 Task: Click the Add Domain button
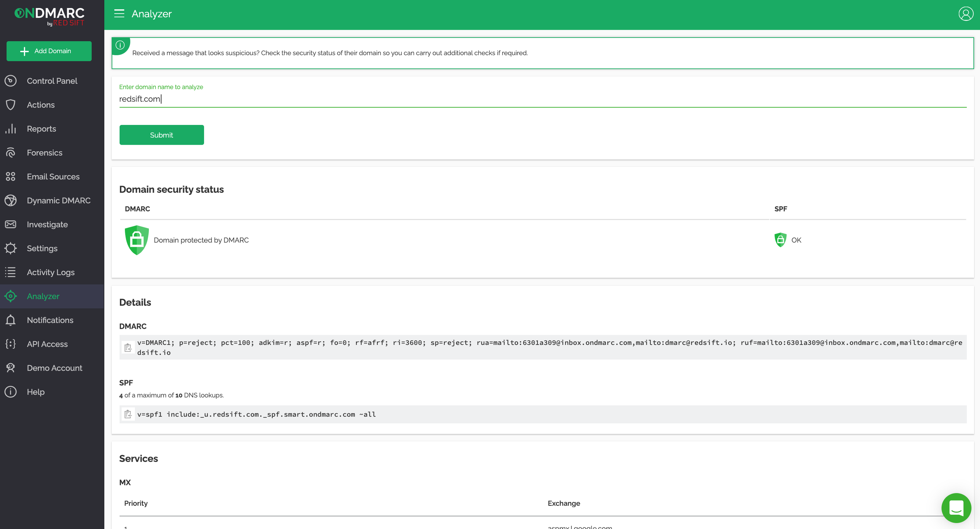tap(49, 51)
